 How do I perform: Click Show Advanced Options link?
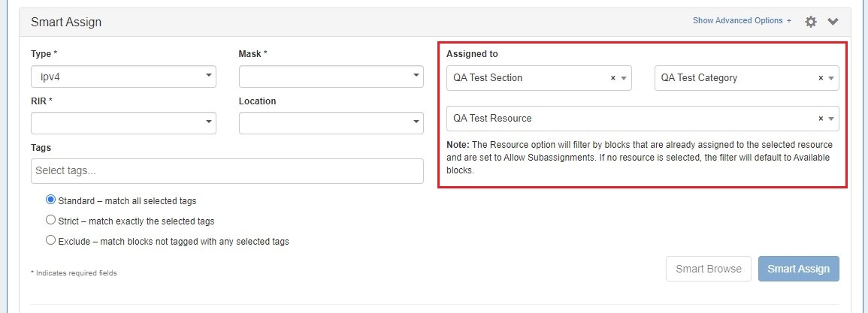point(741,21)
